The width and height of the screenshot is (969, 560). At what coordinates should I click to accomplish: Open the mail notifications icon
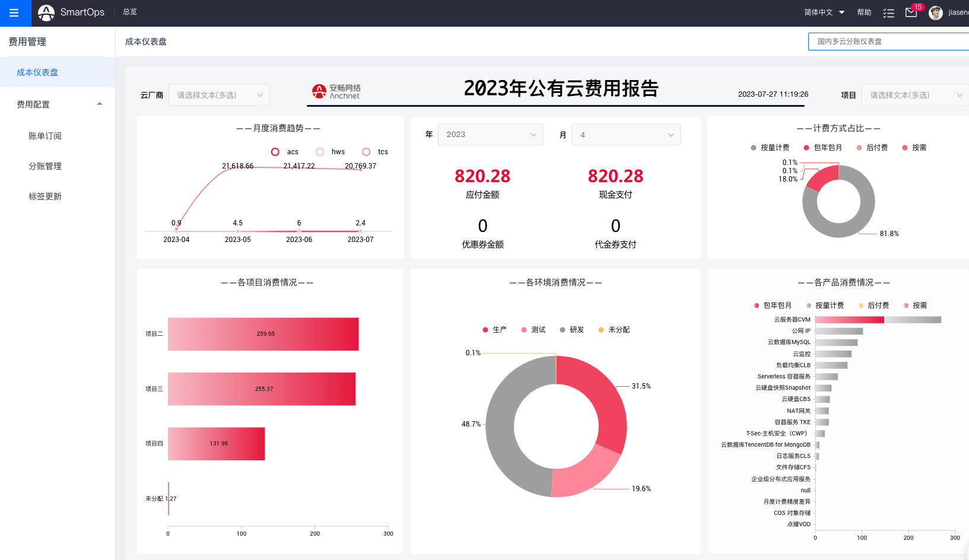click(911, 12)
